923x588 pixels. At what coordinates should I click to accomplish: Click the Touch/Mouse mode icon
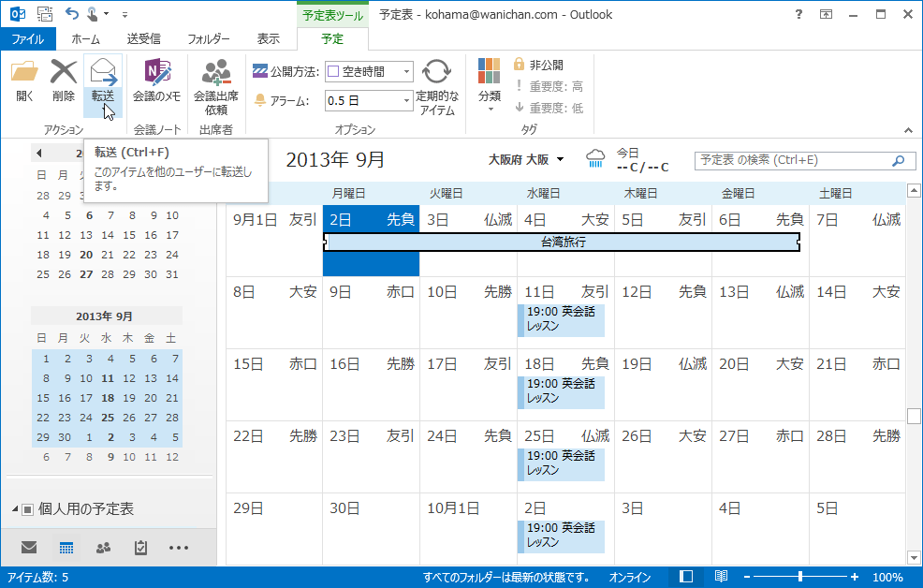pos(93,13)
